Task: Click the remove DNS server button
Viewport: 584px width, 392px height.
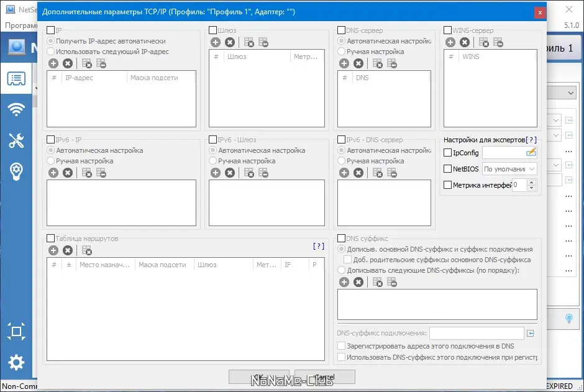Action: [x=358, y=63]
